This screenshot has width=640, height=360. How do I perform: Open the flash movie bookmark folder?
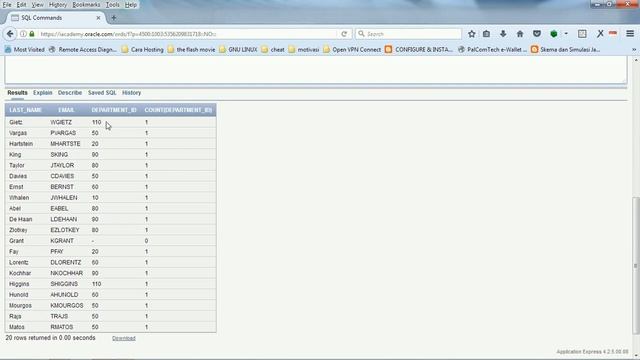point(191,49)
